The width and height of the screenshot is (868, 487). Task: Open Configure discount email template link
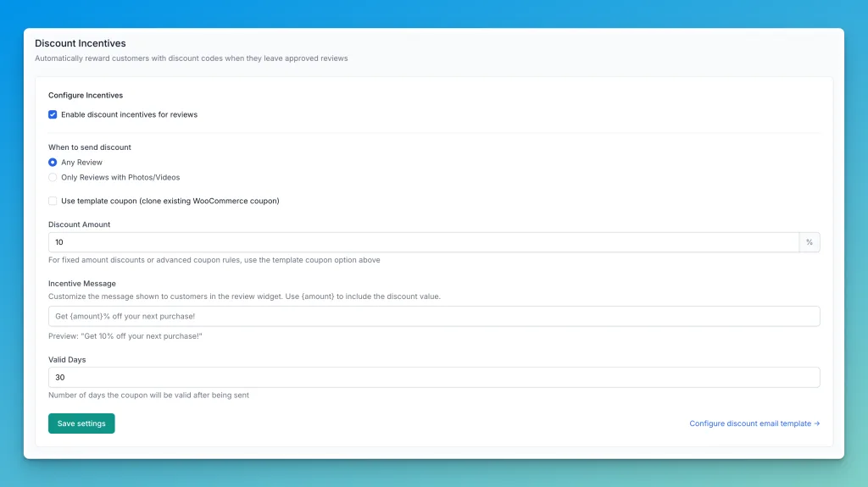click(754, 423)
